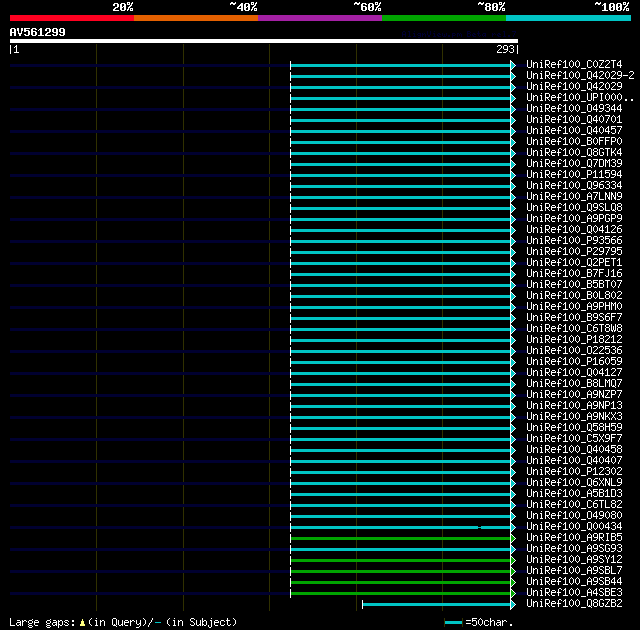Click the UniRef100_Q96334 label
This screenshot has width=640, height=630.
(x=574, y=186)
